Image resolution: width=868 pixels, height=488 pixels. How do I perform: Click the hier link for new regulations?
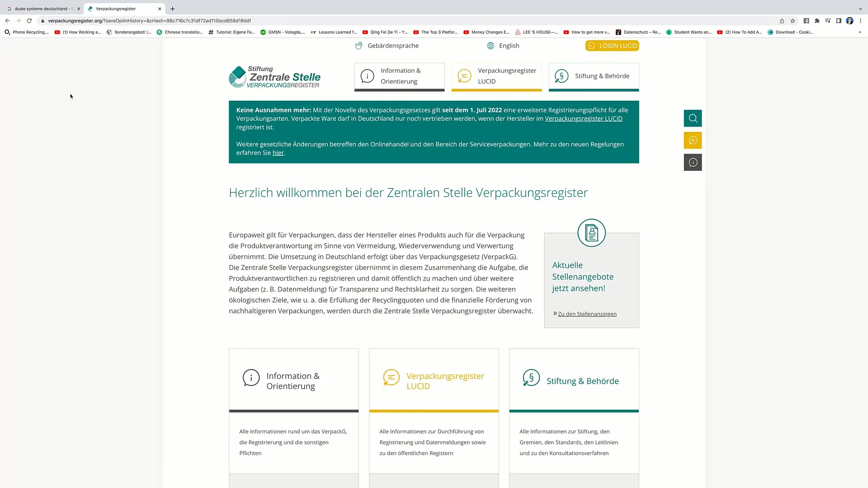point(278,153)
